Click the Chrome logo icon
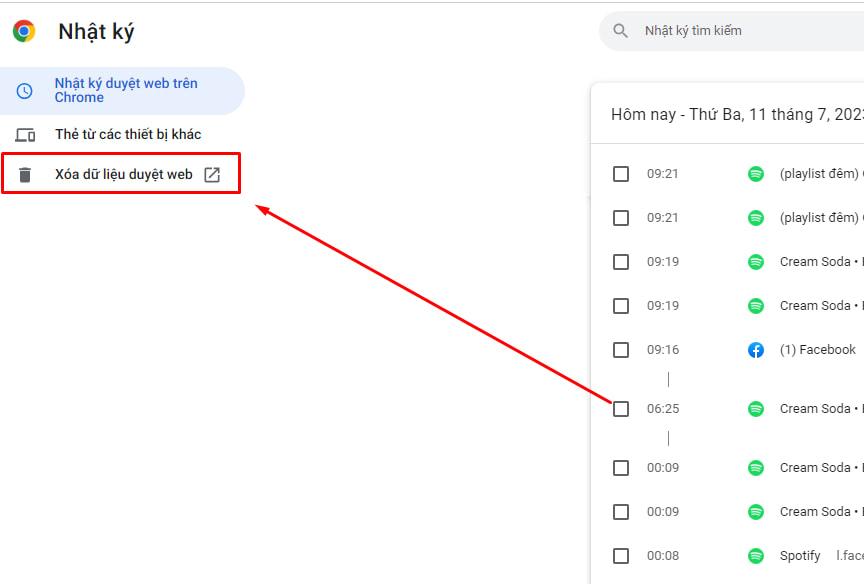The width and height of the screenshot is (864, 584). [21, 30]
